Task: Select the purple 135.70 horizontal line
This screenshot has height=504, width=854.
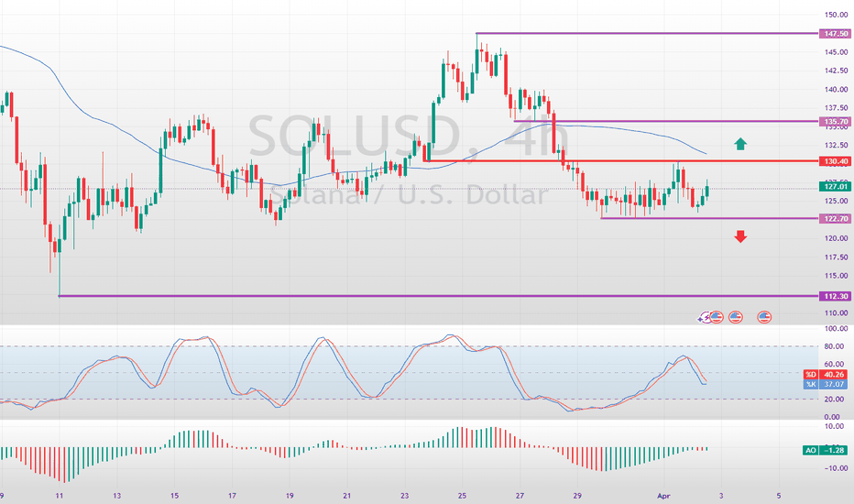Action: pyautogui.click(x=666, y=121)
